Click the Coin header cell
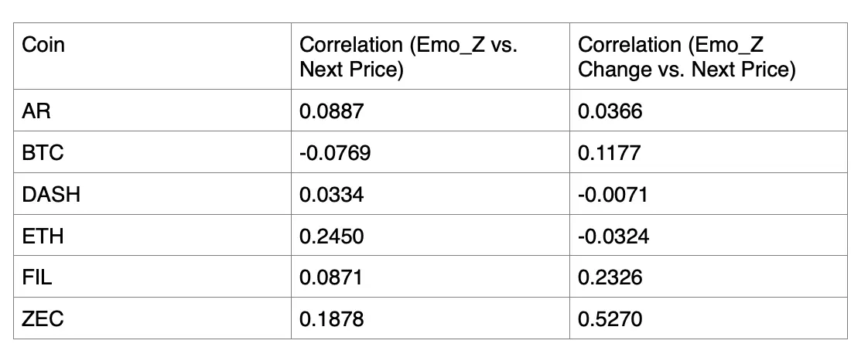Screen dimensions: 868x354 click(43, 46)
